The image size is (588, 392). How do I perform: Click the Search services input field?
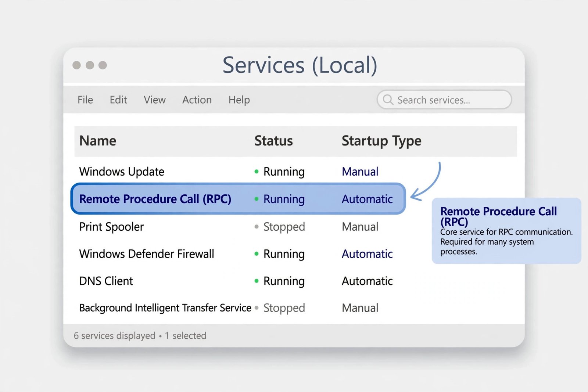point(444,100)
